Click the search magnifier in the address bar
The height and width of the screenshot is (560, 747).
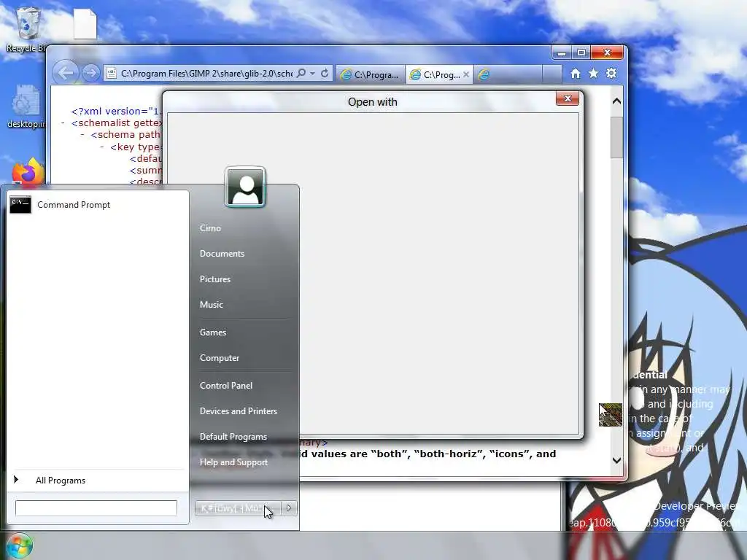tap(301, 74)
